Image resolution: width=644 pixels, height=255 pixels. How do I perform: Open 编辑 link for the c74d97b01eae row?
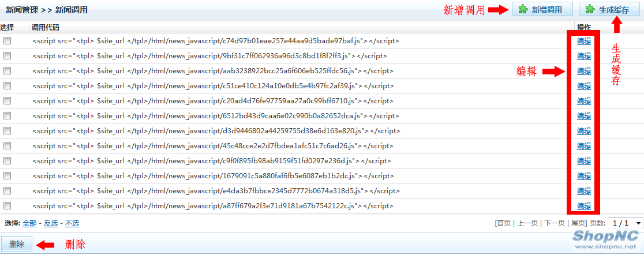583,40
